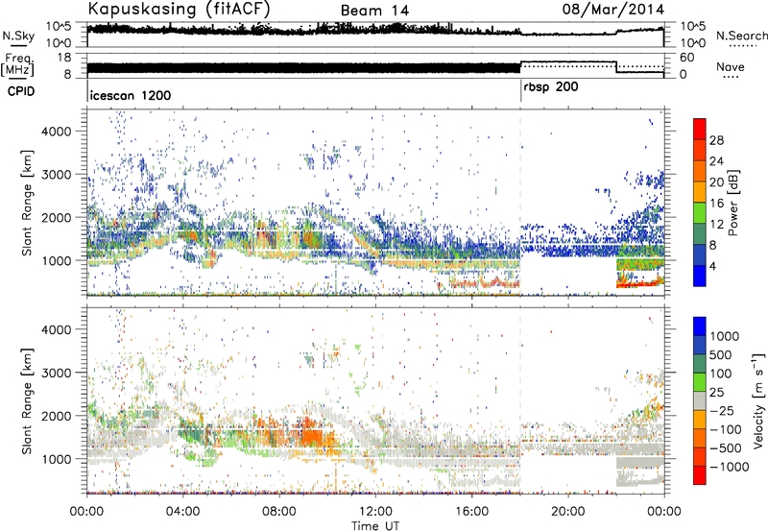Click the '-100' tick on Velocity color bar
The image size is (768, 532).
pyautogui.click(x=725, y=429)
